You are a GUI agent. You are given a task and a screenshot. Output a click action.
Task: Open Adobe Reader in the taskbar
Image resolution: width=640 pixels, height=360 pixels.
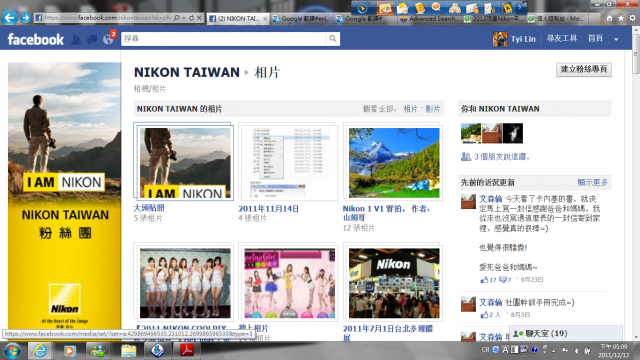[187, 351]
